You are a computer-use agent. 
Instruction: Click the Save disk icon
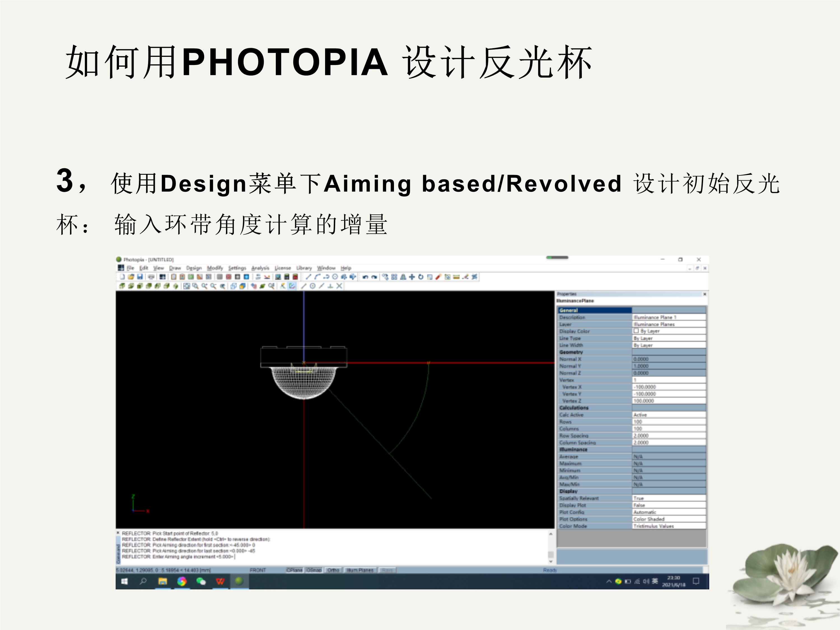pyautogui.click(x=140, y=277)
